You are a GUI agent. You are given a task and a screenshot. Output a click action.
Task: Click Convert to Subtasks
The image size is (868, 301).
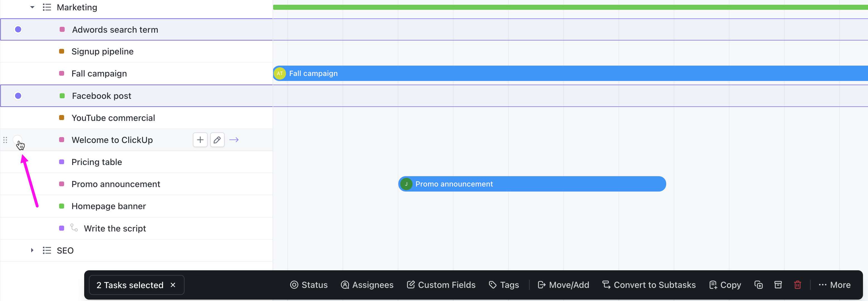[649, 285]
